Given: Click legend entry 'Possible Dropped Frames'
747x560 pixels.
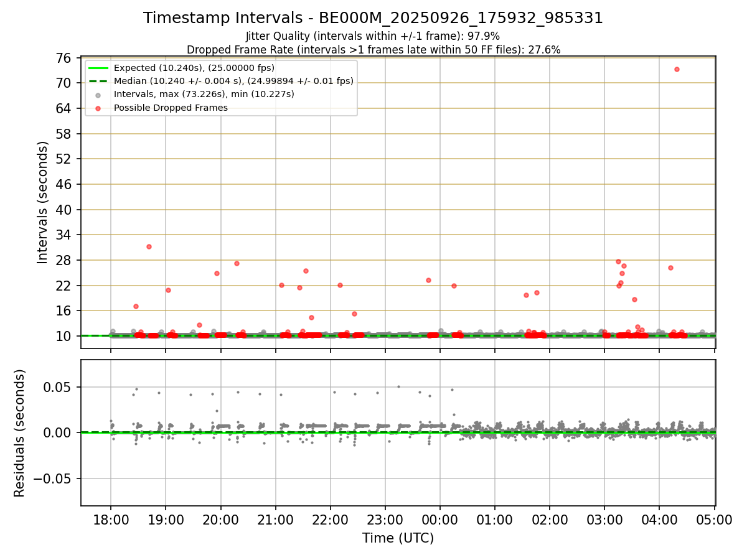Looking at the screenshot, I should tap(171, 108).
